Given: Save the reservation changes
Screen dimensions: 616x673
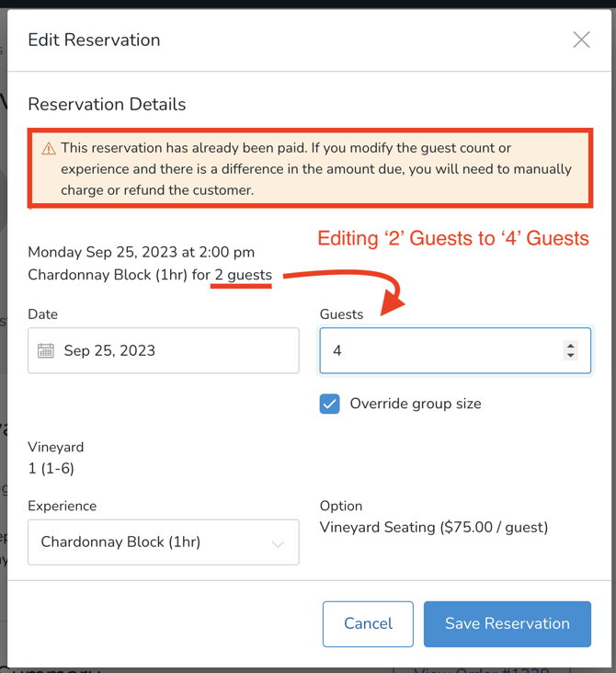Looking at the screenshot, I should point(507,623).
